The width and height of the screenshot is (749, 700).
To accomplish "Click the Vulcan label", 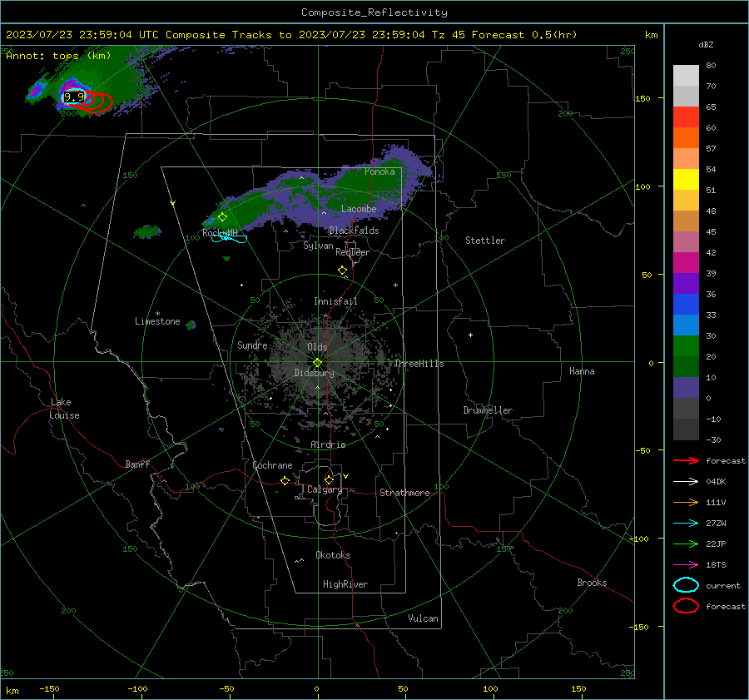I will click(x=424, y=618).
